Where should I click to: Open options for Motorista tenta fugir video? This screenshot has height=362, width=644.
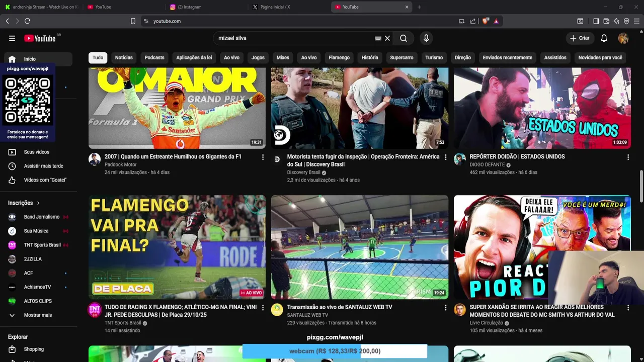[x=445, y=157]
